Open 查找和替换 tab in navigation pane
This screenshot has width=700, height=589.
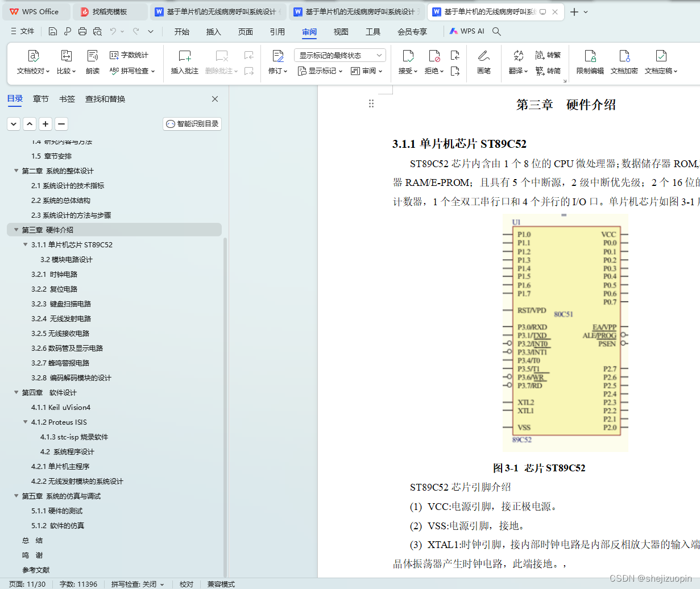pos(105,99)
